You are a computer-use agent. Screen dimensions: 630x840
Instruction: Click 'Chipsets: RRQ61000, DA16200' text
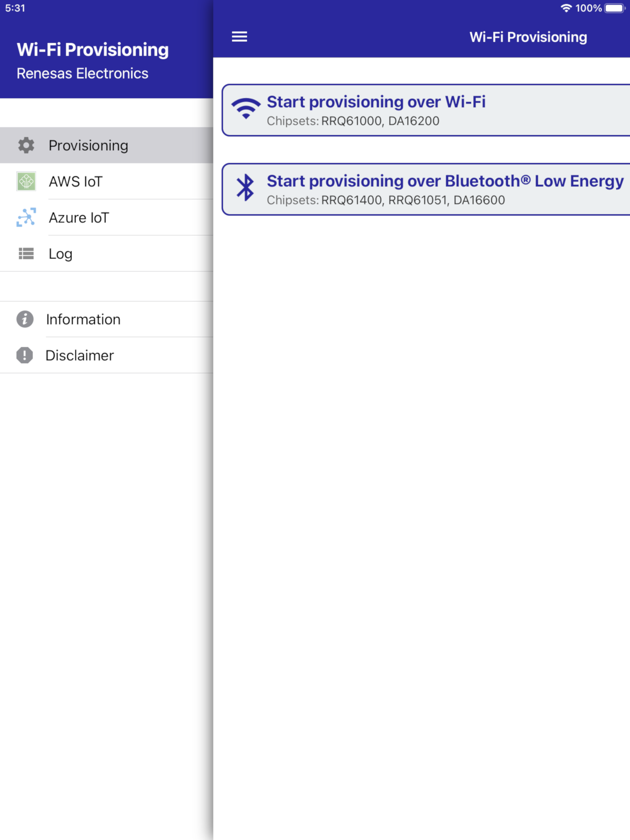[353, 121]
